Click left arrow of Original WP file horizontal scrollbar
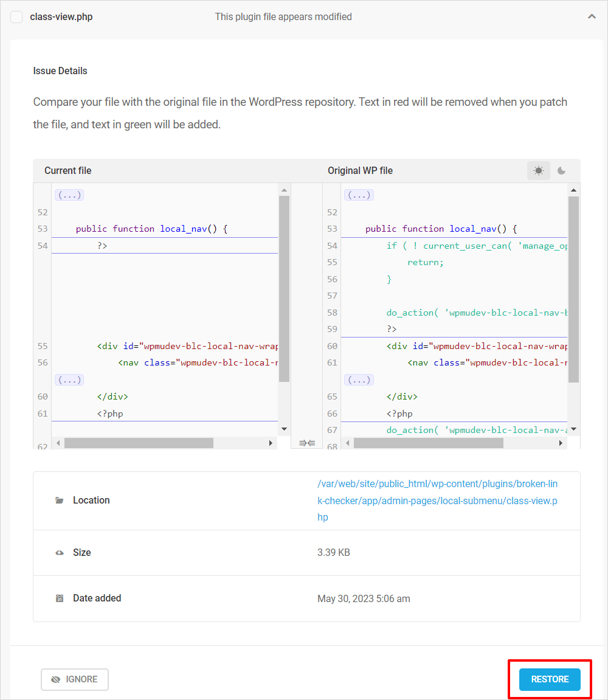608x700 pixels. (x=348, y=443)
